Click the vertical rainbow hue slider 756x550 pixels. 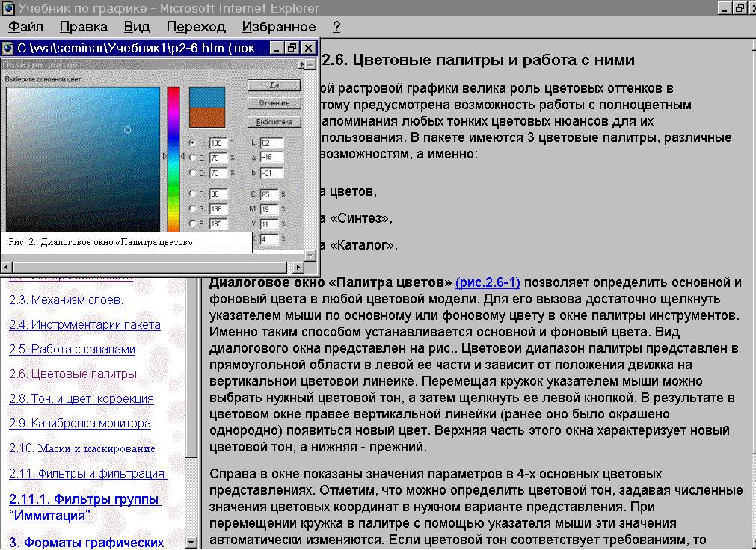173,159
